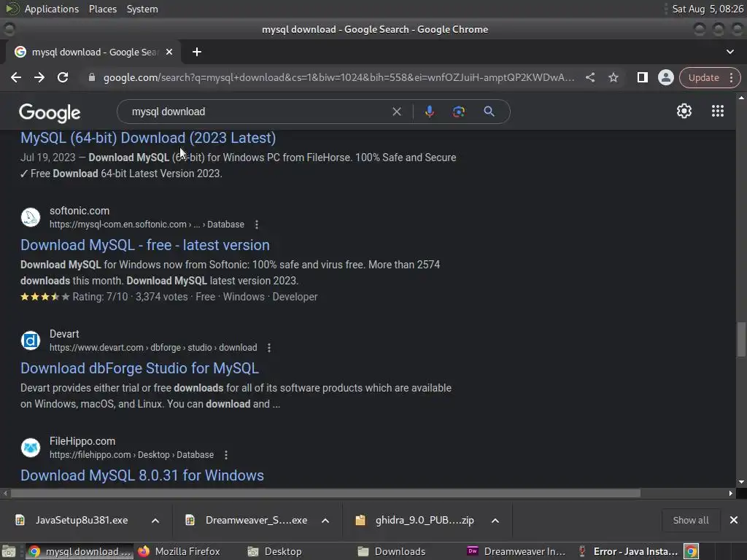Open the Dreamweaver_S....exe download

[256, 520]
